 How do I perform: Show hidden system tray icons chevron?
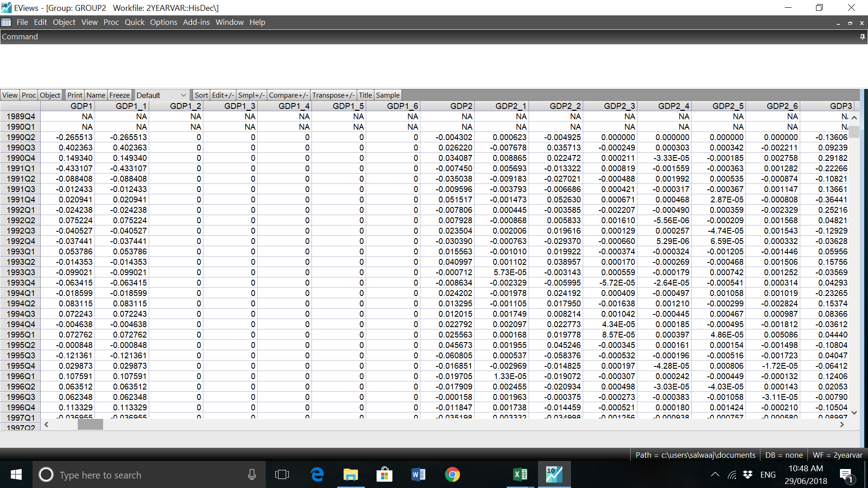(715, 474)
